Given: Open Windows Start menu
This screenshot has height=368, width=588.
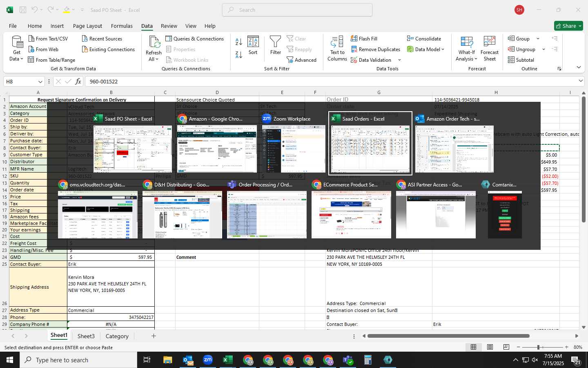Looking at the screenshot, I should pyautogui.click(x=10, y=360).
